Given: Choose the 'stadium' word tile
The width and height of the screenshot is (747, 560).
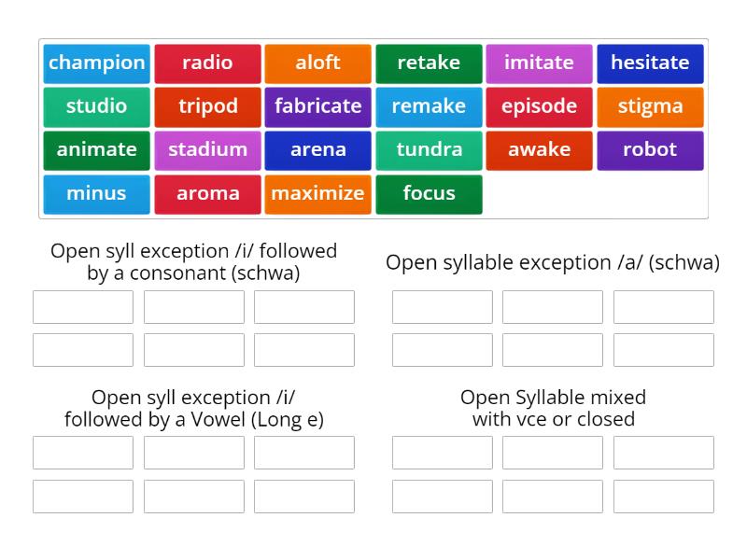Looking at the screenshot, I should 207,150.
